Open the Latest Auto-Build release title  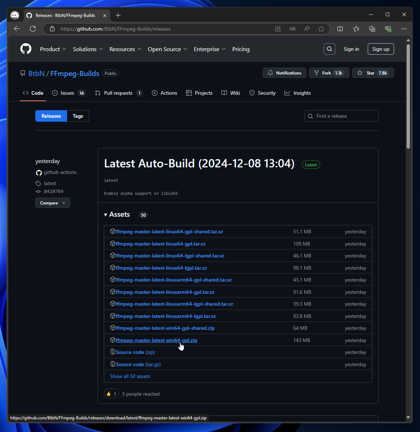point(199,164)
